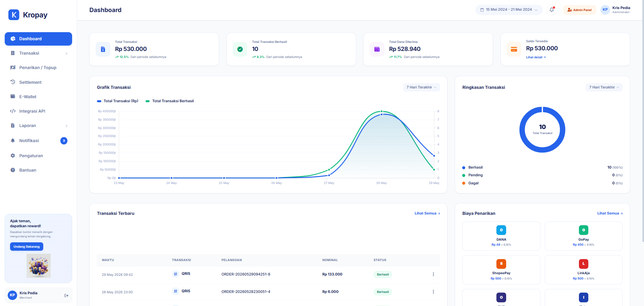Select the LinkAja withdrawal fee card
The height and width of the screenshot is (306, 644).
point(584,270)
